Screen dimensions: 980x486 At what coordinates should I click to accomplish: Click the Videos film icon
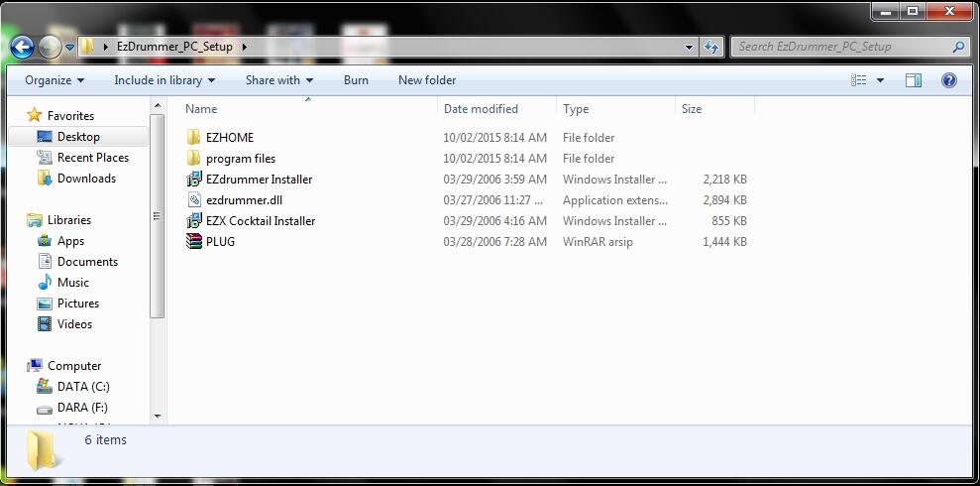click(x=45, y=324)
